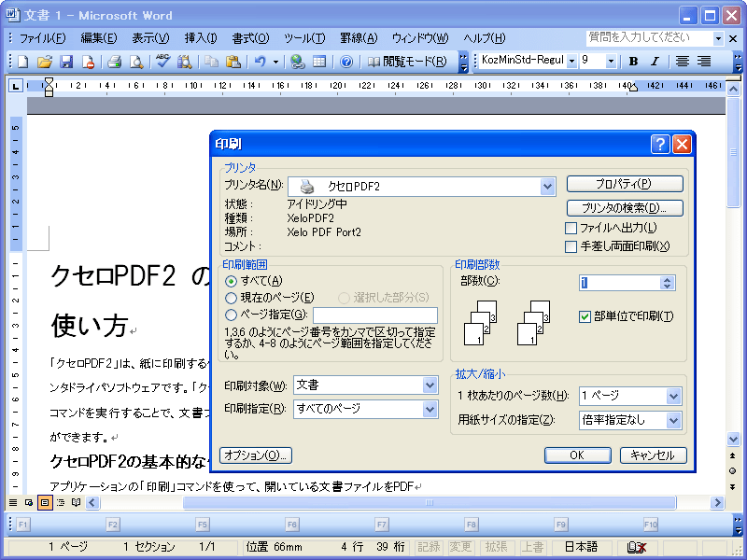Switch to Reading layout book icon
Viewport: 747px width, 560px height.
pos(77,502)
